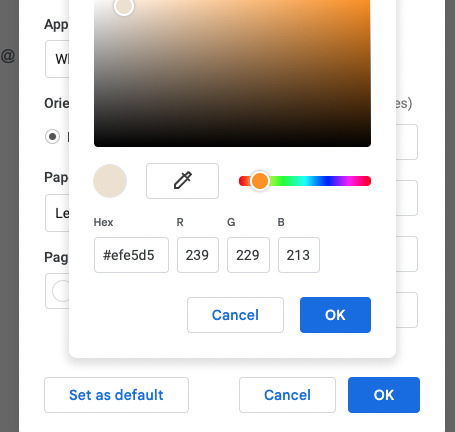This screenshot has height=432, width=455.
Task: Focus the R value field showing 239
Action: click(x=198, y=255)
